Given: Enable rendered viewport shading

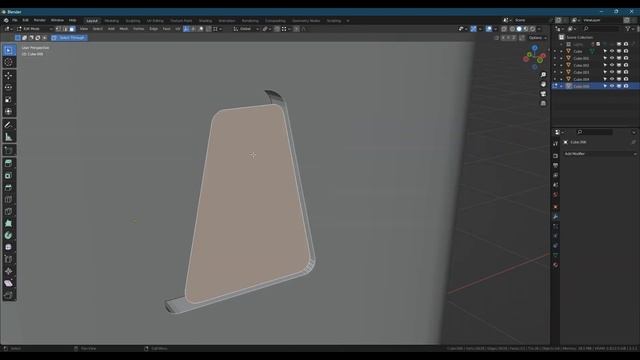Looking at the screenshot, I should (533, 29).
